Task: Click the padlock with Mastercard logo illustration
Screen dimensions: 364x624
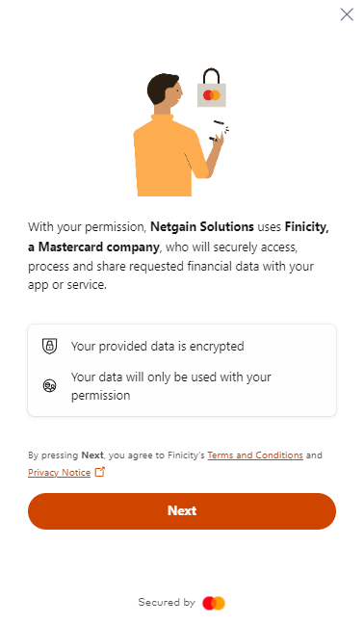Action: click(x=212, y=88)
